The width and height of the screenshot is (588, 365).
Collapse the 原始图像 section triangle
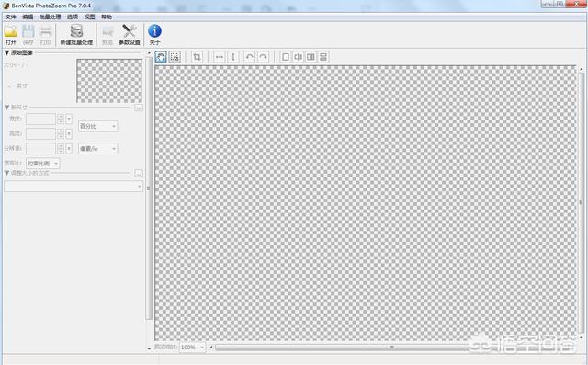click(x=6, y=52)
